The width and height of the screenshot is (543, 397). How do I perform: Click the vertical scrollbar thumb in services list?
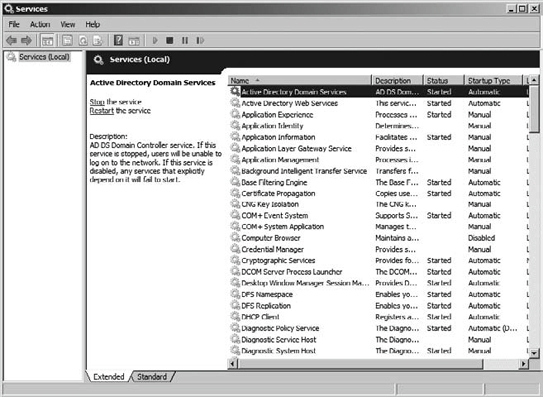point(534,108)
